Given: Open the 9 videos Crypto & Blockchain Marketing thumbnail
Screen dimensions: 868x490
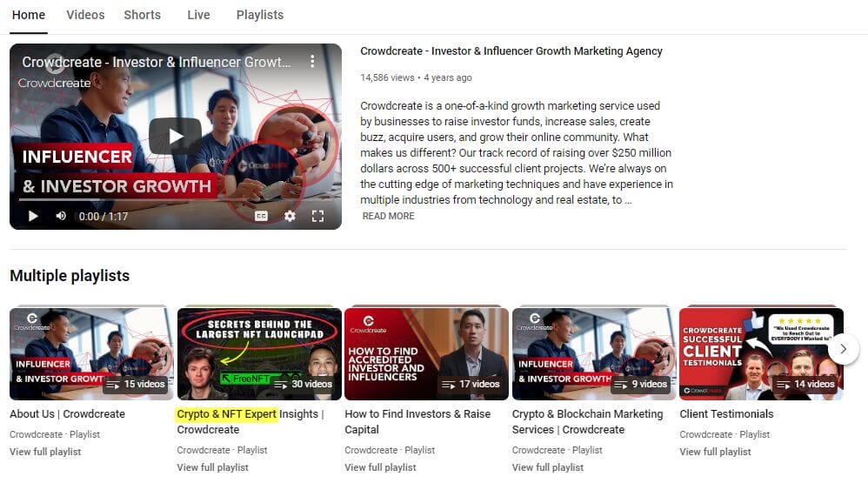Looking at the screenshot, I should (x=594, y=352).
